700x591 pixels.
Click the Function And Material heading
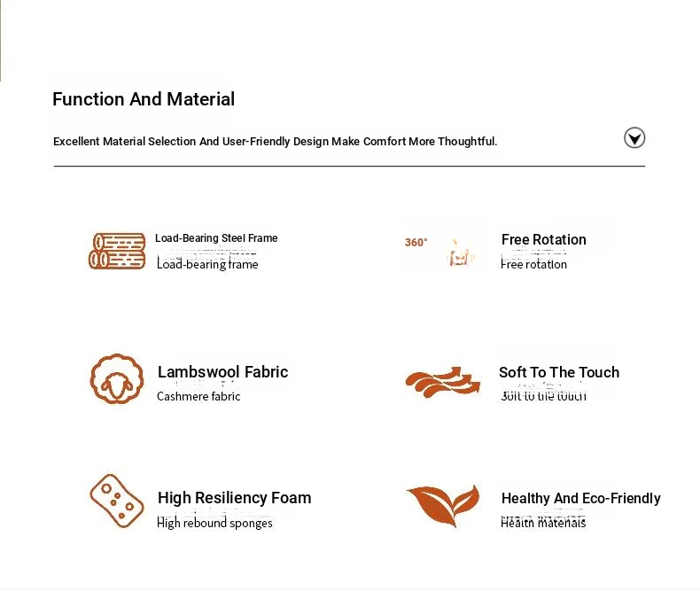(144, 99)
